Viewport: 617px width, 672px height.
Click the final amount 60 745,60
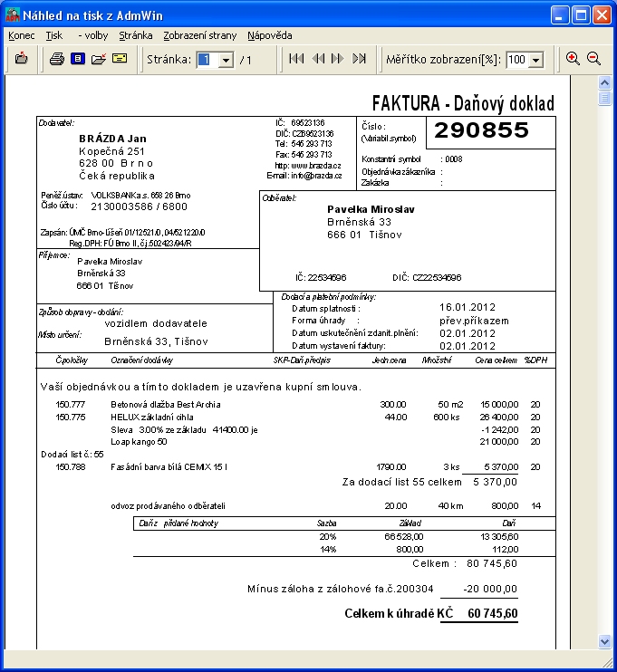(493, 613)
